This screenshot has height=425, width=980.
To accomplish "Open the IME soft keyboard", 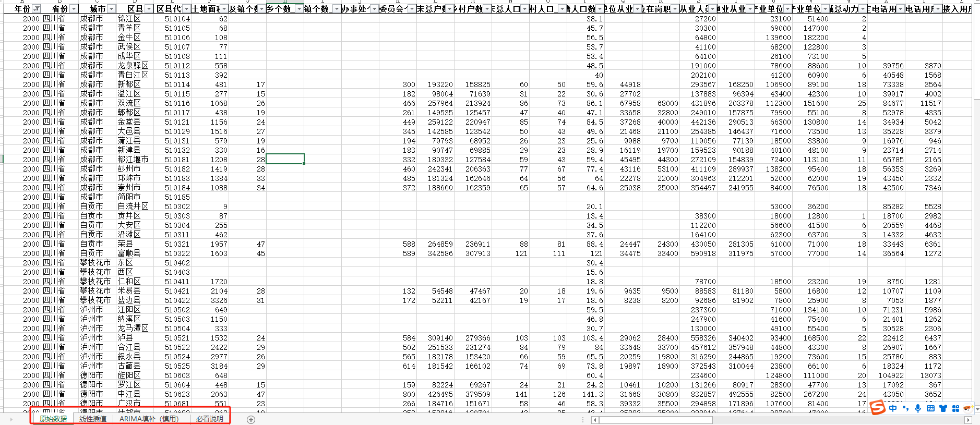I will tap(930, 408).
